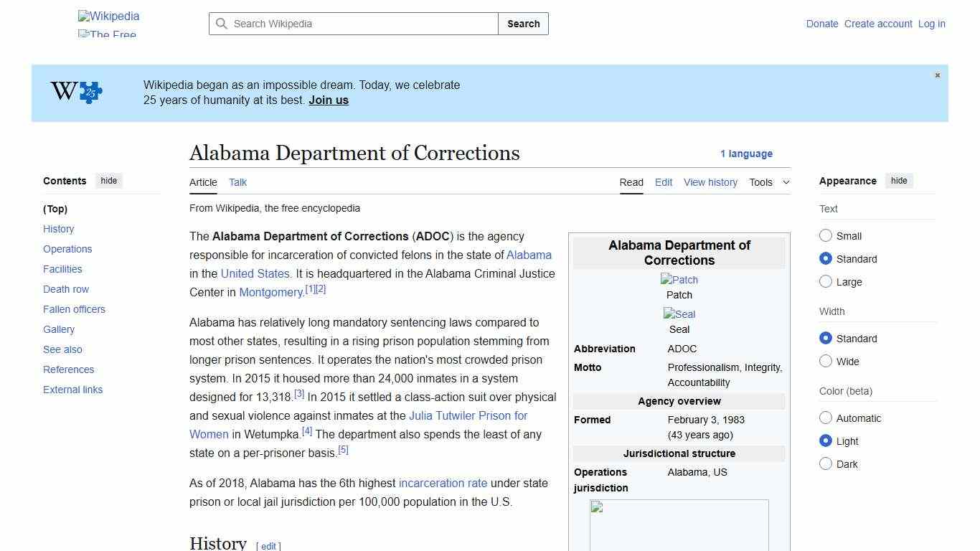Click the search magnifying glass icon
This screenshot has height=551, width=980.
tap(222, 24)
